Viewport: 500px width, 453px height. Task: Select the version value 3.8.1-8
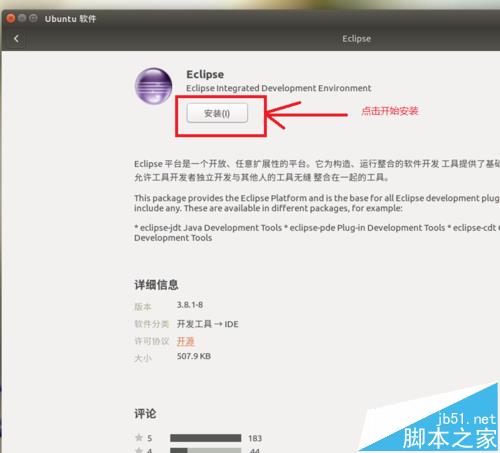(190, 305)
